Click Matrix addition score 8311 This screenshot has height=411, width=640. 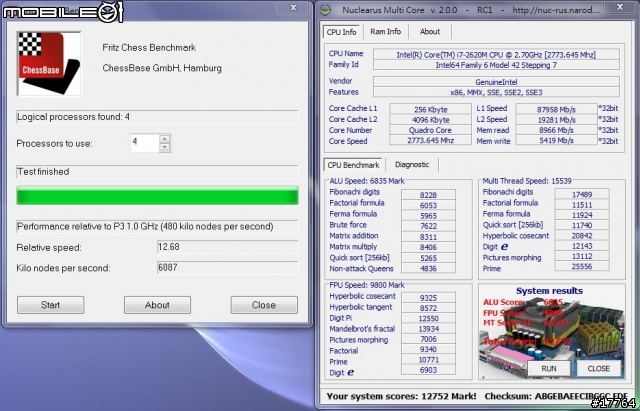(x=428, y=237)
